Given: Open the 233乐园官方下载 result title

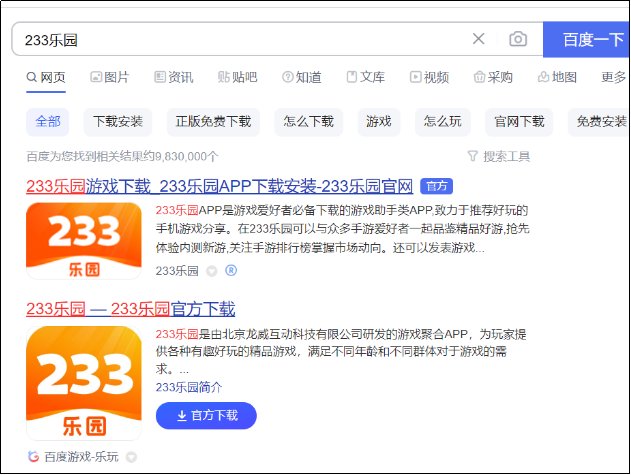Looking at the screenshot, I should [131, 309].
